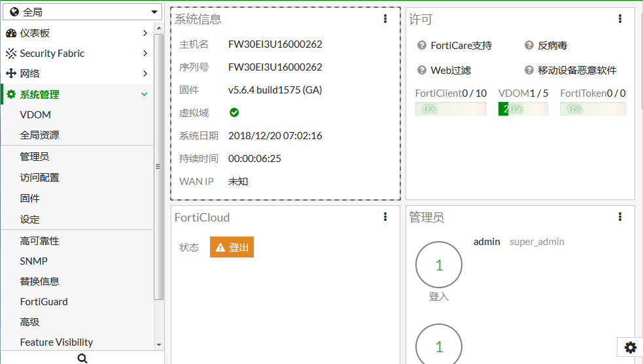Click the sidebar search magnifier icon
Image resolution: width=643 pixels, height=364 pixels.
point(82,358)
